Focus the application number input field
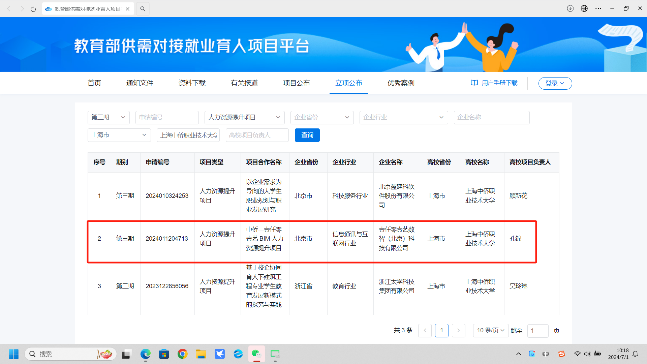647x364 pixels. pyautogui.click(x=167, y=117)
